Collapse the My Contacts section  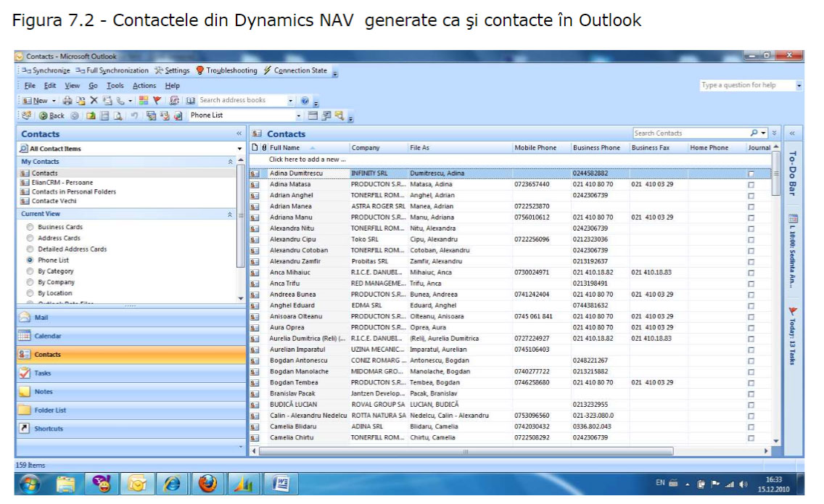231,162
